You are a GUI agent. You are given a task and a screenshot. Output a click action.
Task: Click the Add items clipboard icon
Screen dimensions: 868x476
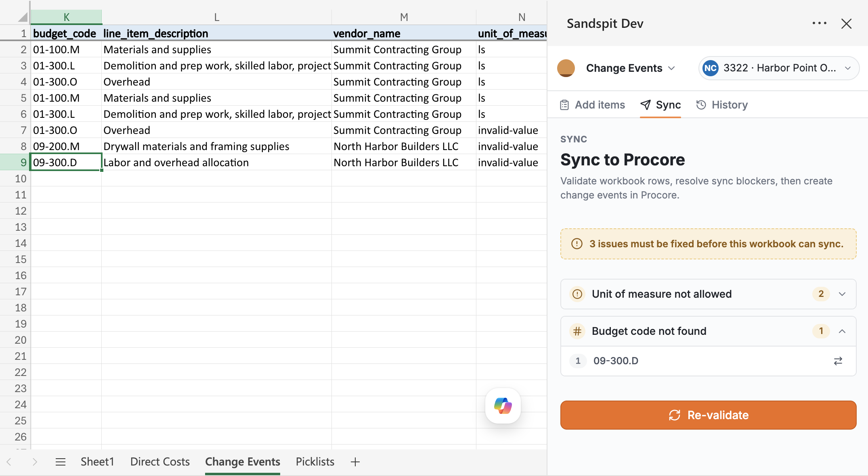coord(564,105)
